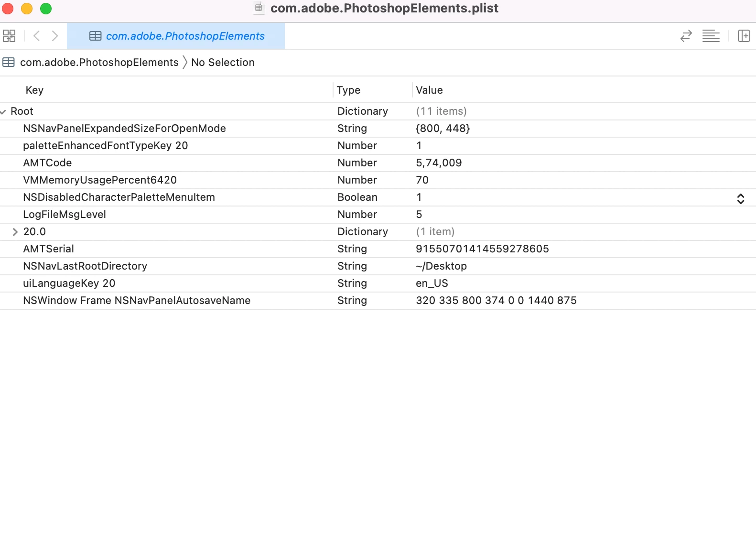The width and height of the screenshot is (756, 543).
Task: Click the value 320 335 800 374 0 0 1440 875
Action: click(496, 300)
